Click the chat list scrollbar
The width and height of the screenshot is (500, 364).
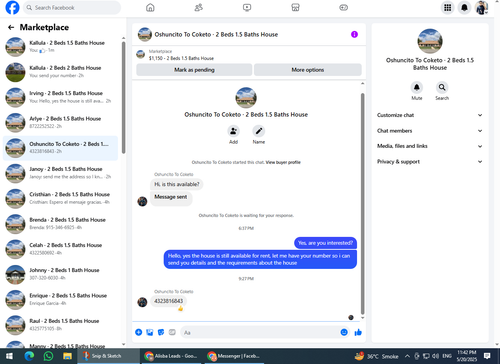coord(124,97)
